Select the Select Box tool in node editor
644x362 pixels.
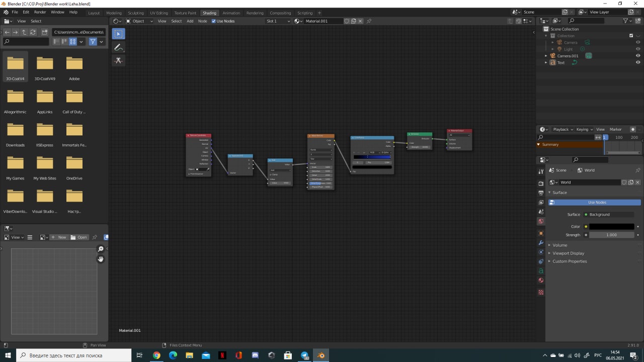pyautogui.click(x=118, y=34)
